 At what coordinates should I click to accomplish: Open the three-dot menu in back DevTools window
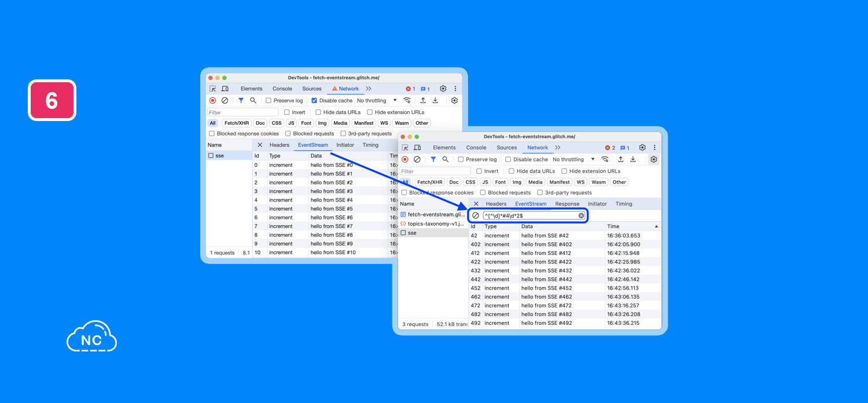pos(455,89)
